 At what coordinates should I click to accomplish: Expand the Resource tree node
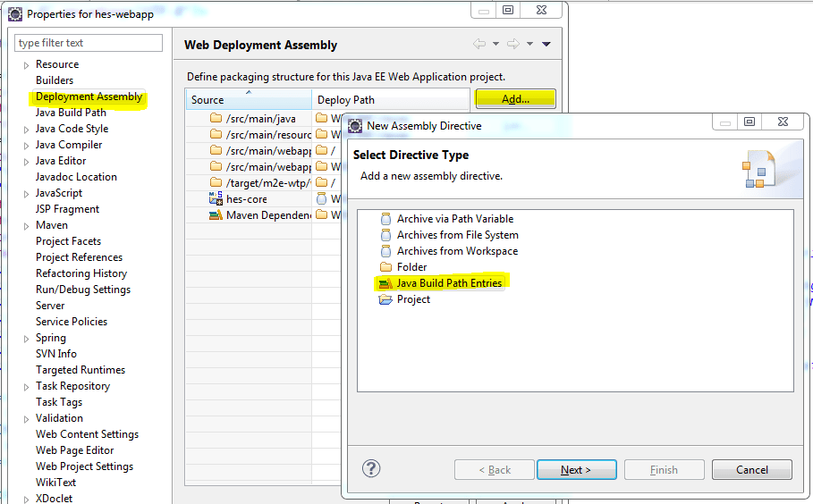point(26,65)
